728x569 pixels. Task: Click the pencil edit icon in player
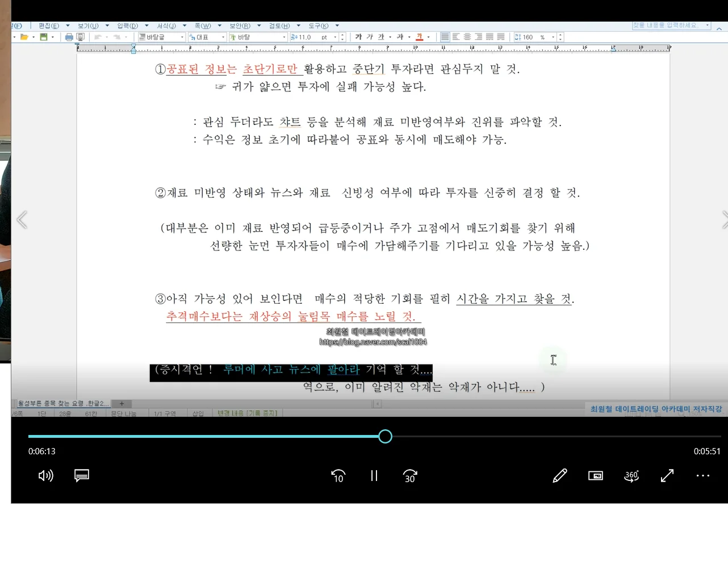560,475
